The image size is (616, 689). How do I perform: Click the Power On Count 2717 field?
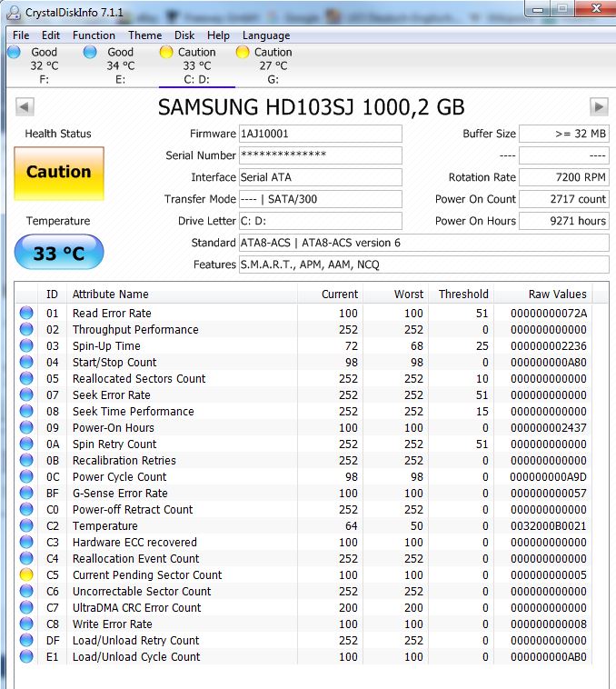pyautogui.click(x=563, y=199)
